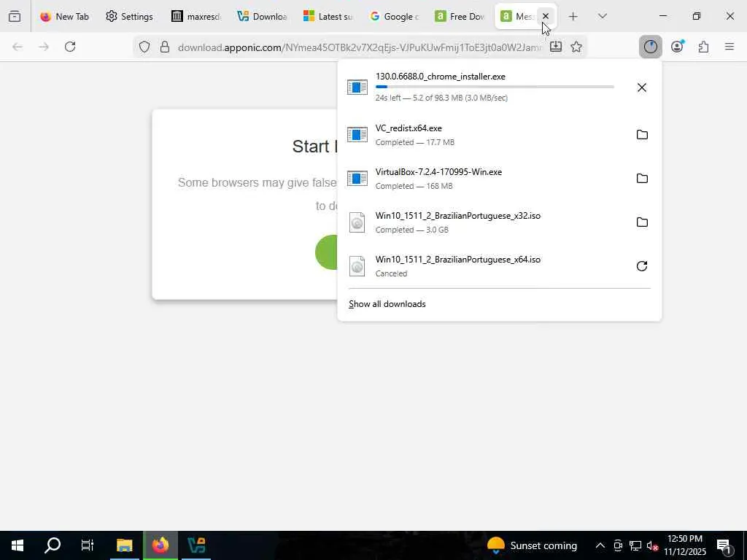
Task: Click chrome_installer.exe file type icon
Action: coord(357,87)
